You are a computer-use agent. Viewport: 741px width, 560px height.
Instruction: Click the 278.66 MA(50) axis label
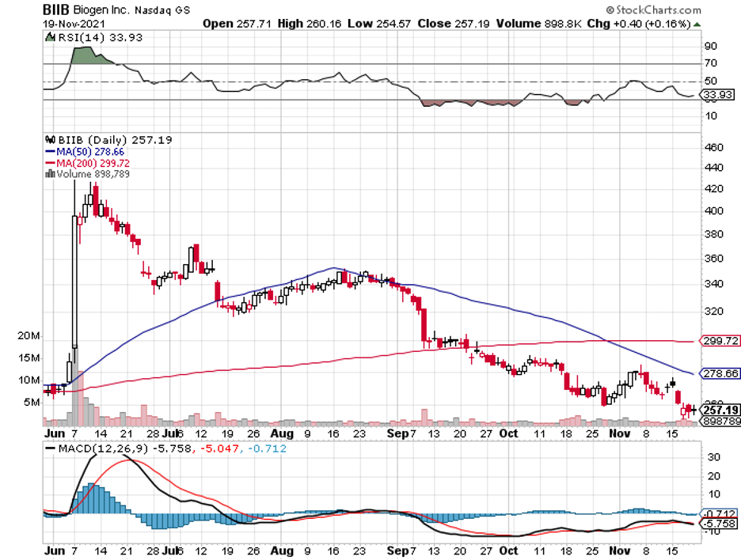719,373
